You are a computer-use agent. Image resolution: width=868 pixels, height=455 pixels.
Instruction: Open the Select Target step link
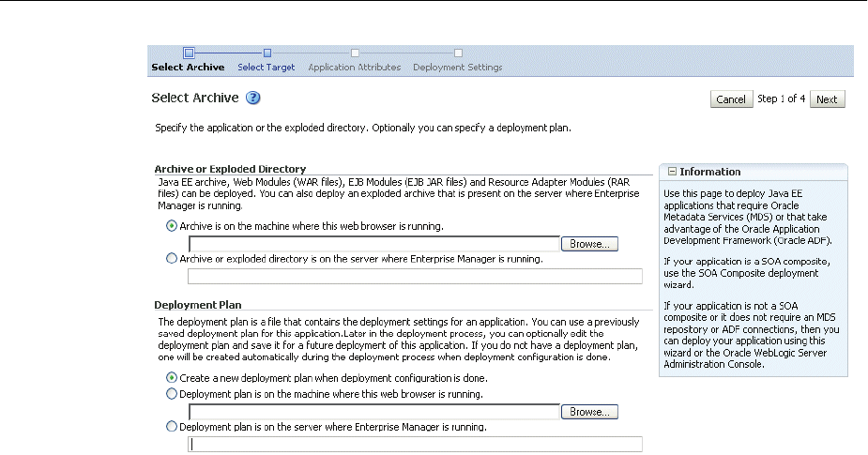(x=266, y=68)
